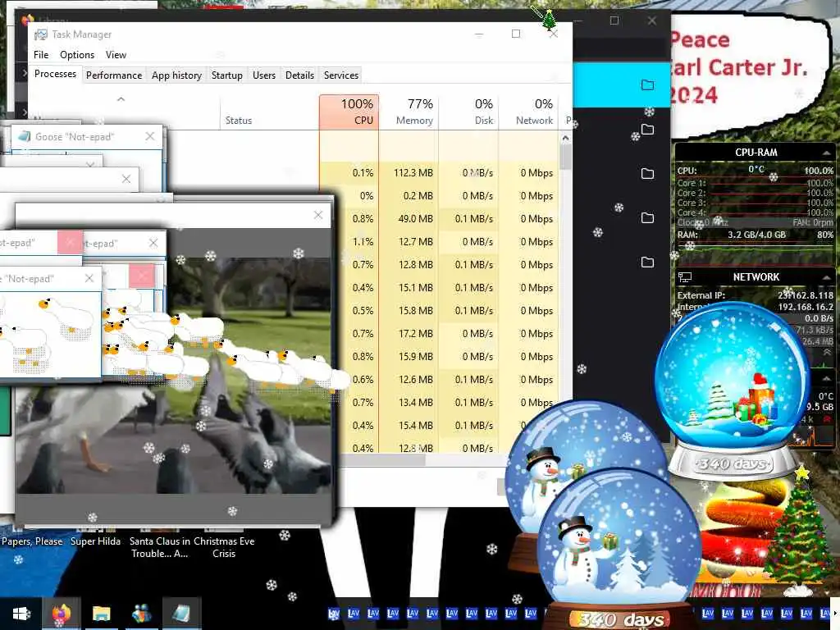The width and height of the screenshot is (840, 630).
Task: Click the Messenger people icon on the taskbar
Action: coord(141,614)
